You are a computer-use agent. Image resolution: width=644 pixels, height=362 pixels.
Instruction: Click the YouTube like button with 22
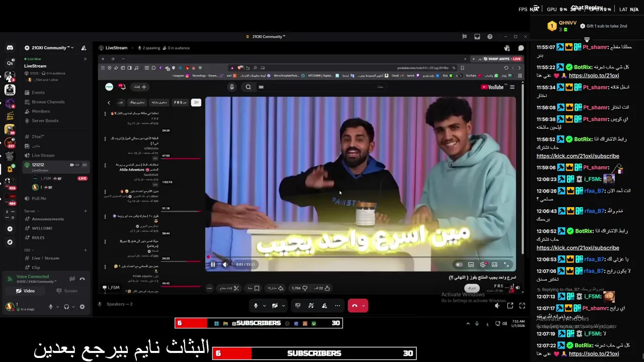[x=322, y=288]
